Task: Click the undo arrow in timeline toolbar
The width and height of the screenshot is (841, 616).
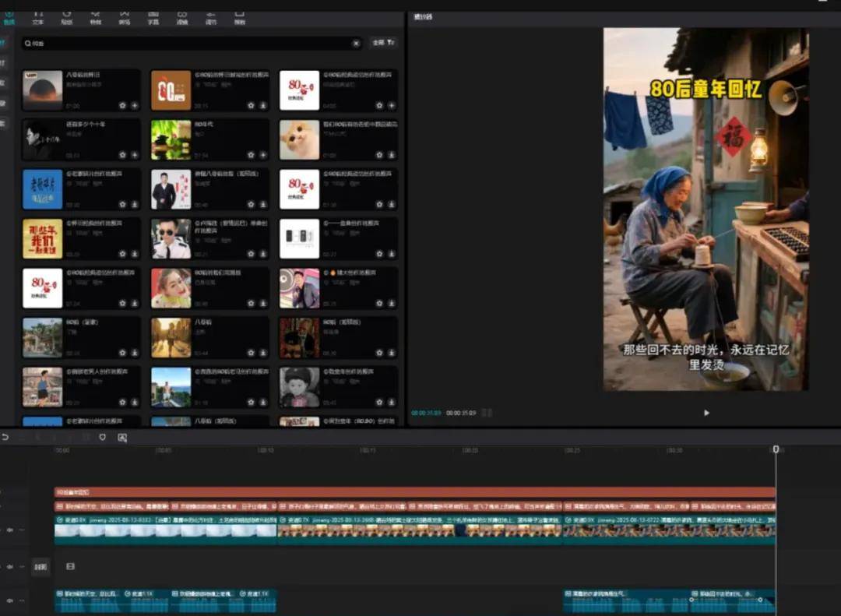Action: point(5,438)
